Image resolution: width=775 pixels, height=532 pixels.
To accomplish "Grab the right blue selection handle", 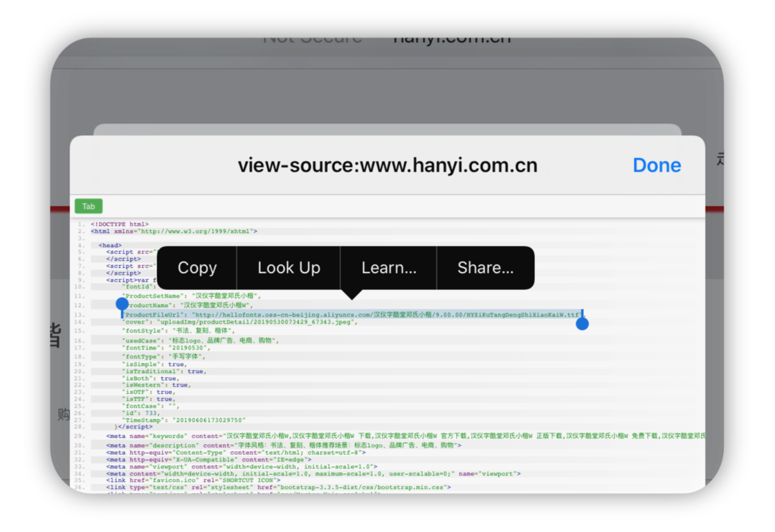I will click(x=582, y=323).
